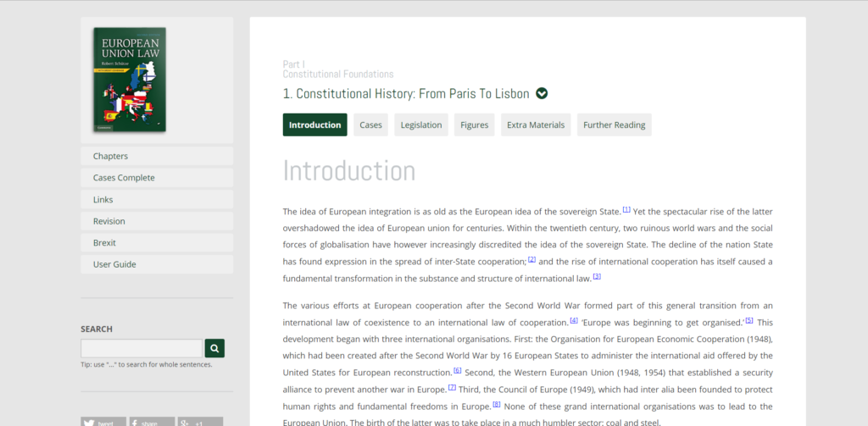
Task: Open the Revision sidebar section
Action: 157,221
